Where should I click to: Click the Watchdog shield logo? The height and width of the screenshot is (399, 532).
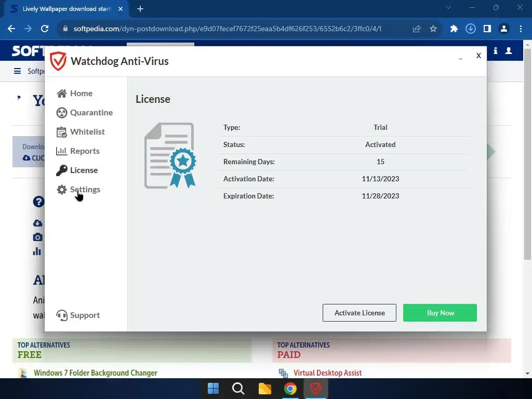pyautogui.click(x=58, y=61)
